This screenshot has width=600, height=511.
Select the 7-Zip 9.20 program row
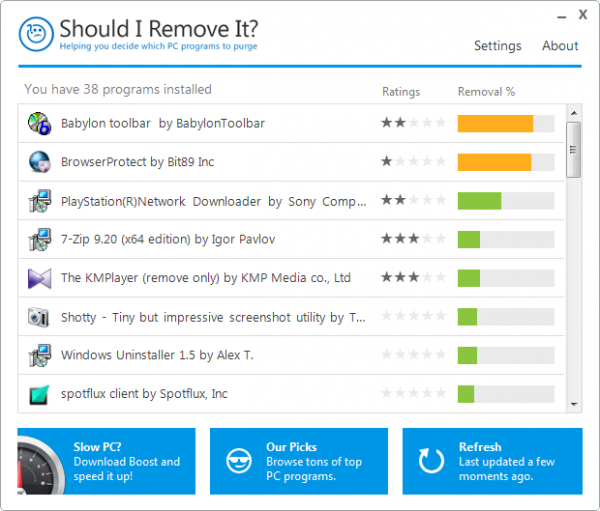(291, 239)
